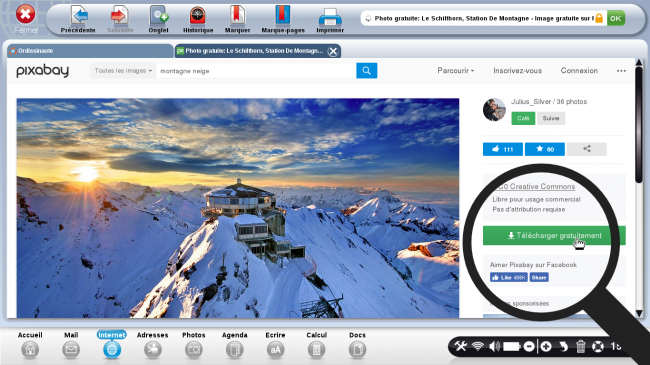Image resolution: width=650 pixels, height=365 pixels.
Task: Toggle the Suivre follow button
Action: coord(551,118)
